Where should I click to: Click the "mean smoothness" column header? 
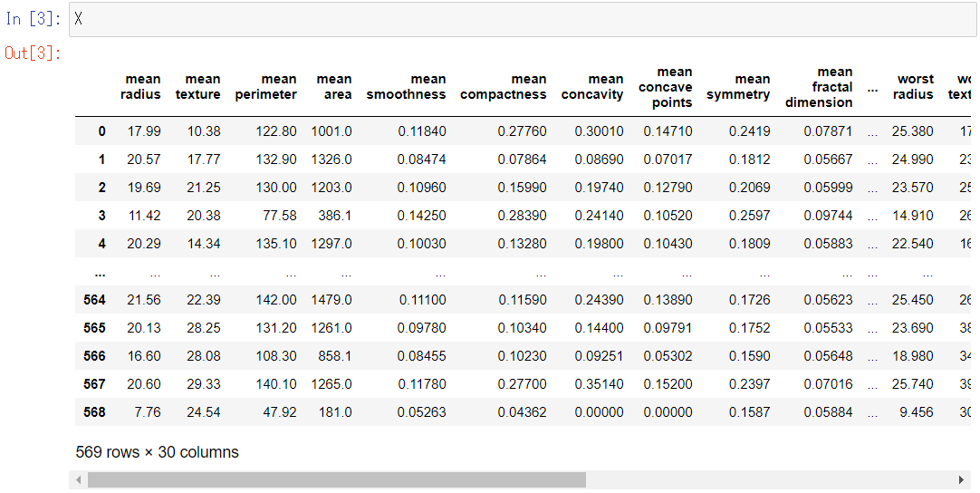[x=407, y=87]
